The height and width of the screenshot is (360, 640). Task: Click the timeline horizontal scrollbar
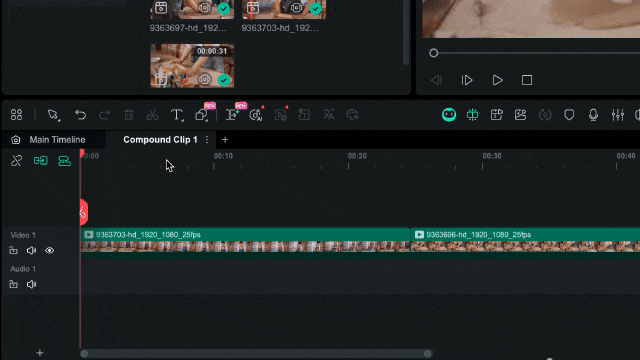click(x=256, y=353)
